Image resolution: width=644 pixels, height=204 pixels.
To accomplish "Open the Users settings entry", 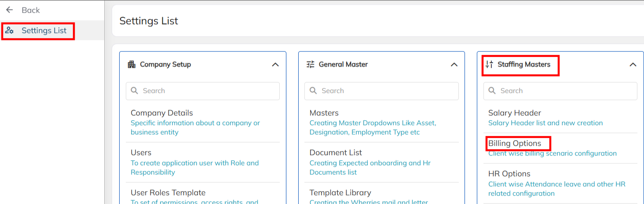I will point(141,153).
